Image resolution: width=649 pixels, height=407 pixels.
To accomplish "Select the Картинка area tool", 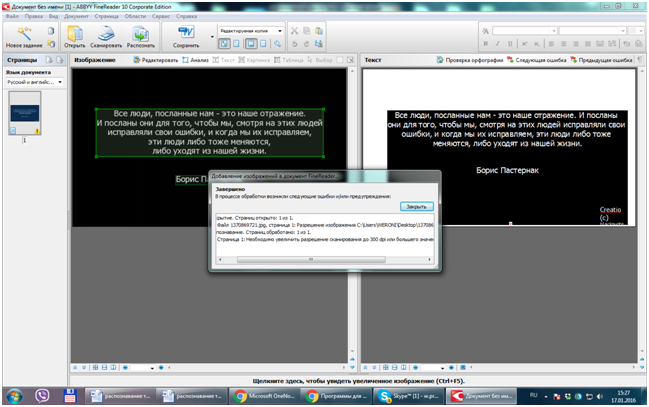I will pos(254,60).
